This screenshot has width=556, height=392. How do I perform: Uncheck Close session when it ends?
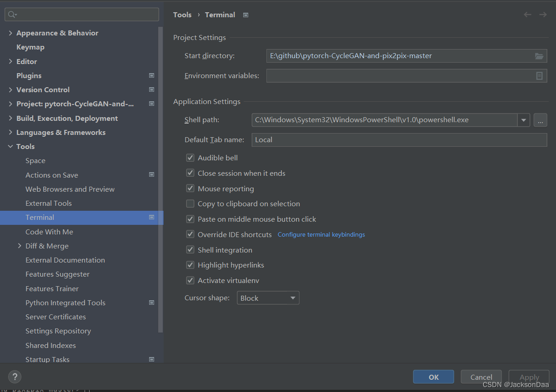pos(190,173)
